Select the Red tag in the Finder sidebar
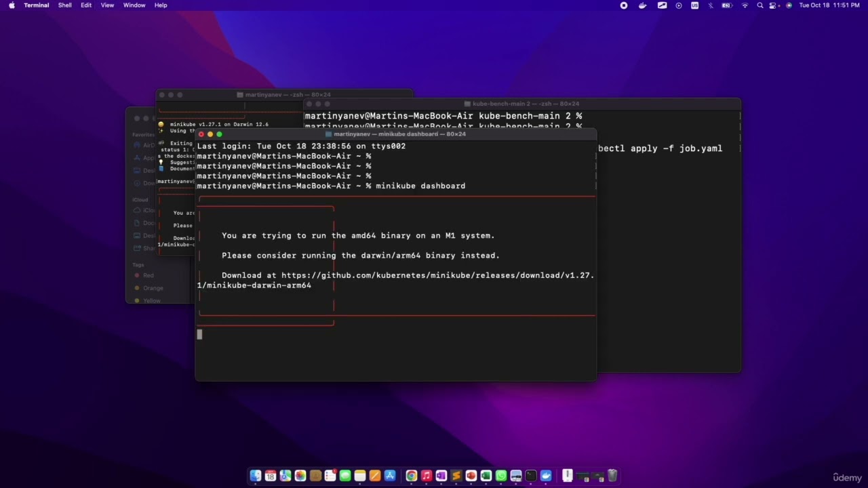This screenshot has width=868, height=488. 148,276
